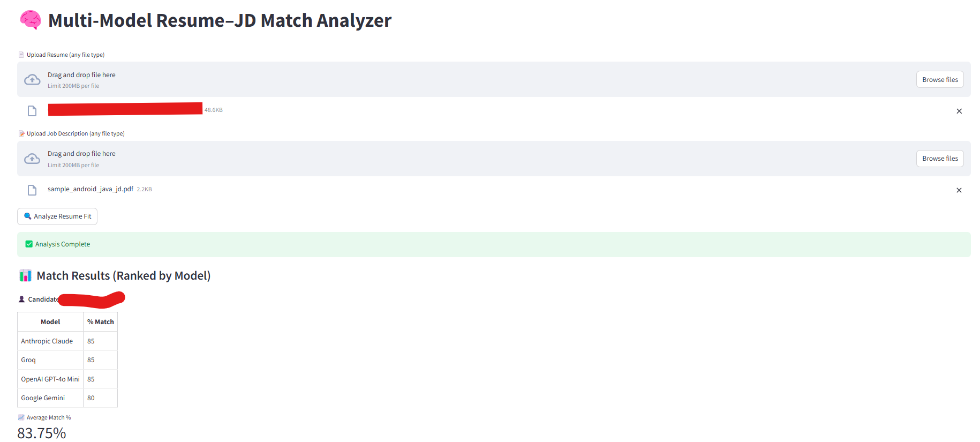Remove the uploaded resume file
Image resolution: width=980 pixels, height=442 pixels.
pos(959,111)
